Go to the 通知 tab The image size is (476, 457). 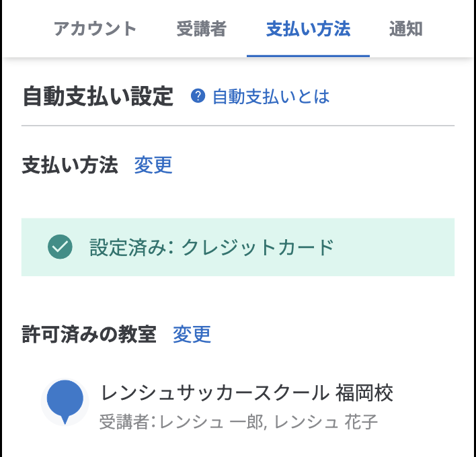click(405, 29)
